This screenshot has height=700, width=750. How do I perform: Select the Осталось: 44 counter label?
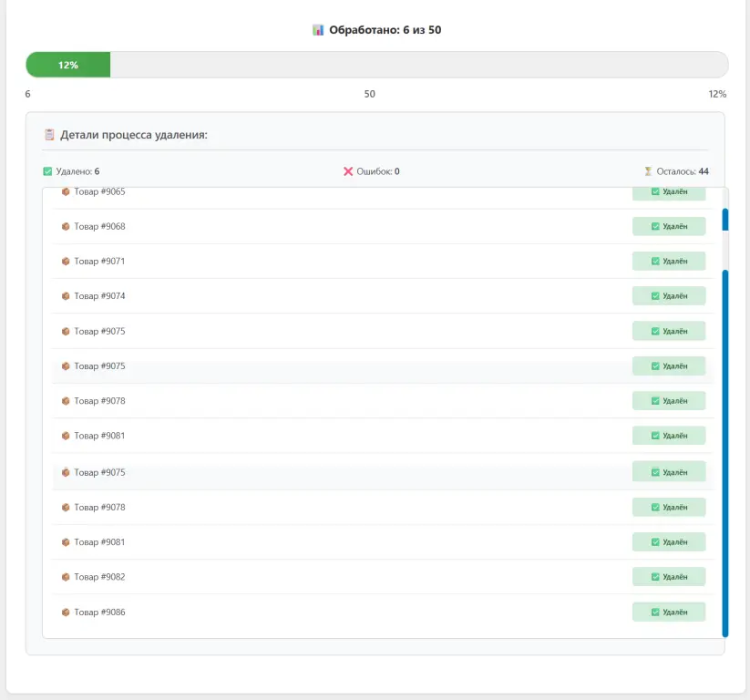681,170
